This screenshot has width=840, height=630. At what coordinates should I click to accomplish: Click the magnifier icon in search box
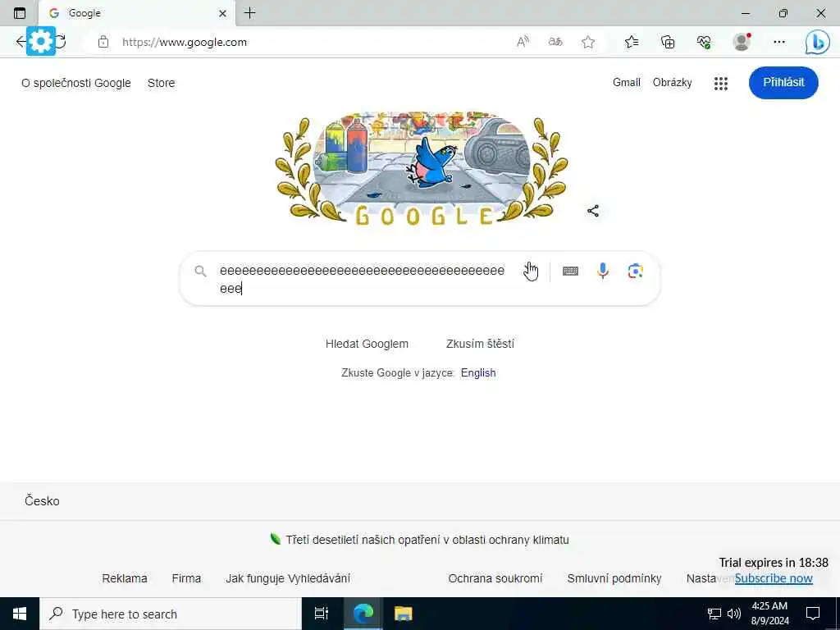click(200, 271)
